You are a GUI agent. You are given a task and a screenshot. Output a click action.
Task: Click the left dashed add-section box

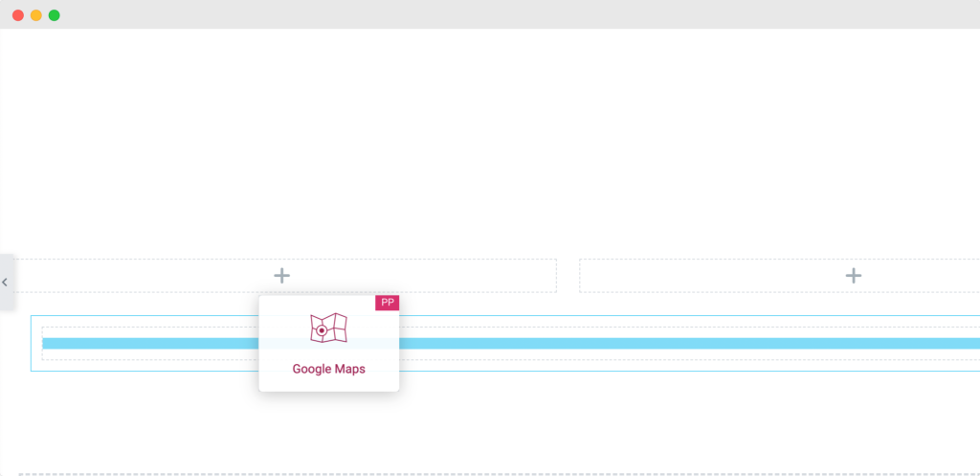(x=284, y=276)
